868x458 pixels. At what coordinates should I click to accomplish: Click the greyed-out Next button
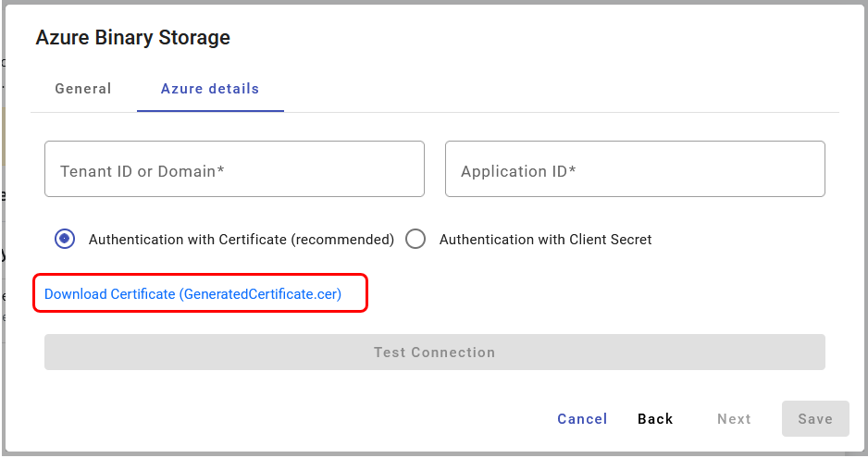pyautogui.click(x=734, y=419)
